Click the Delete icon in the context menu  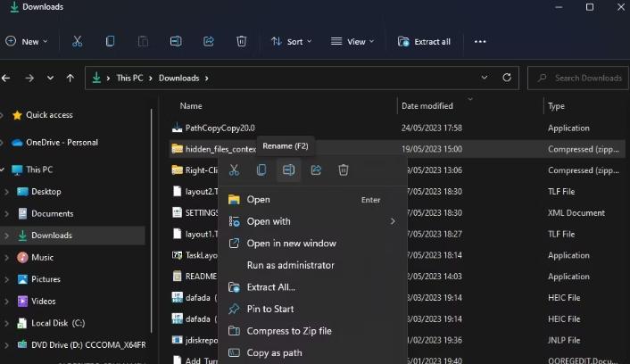[x=344, y=170]
